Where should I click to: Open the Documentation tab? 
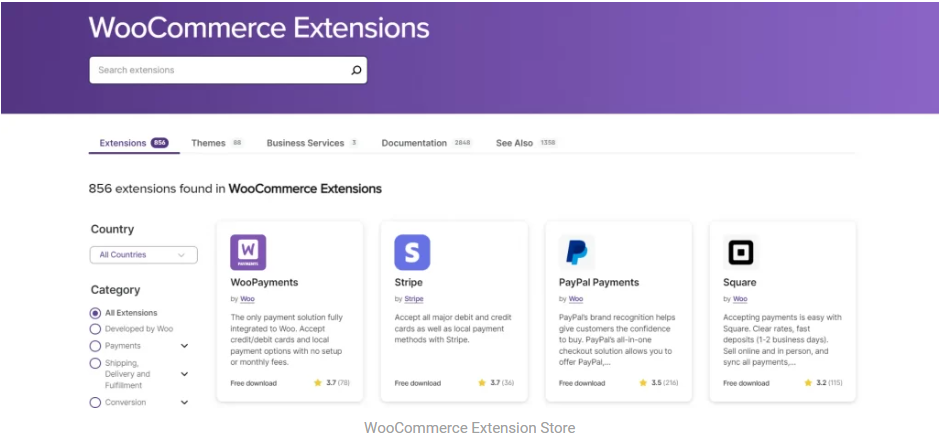[427, 143]
